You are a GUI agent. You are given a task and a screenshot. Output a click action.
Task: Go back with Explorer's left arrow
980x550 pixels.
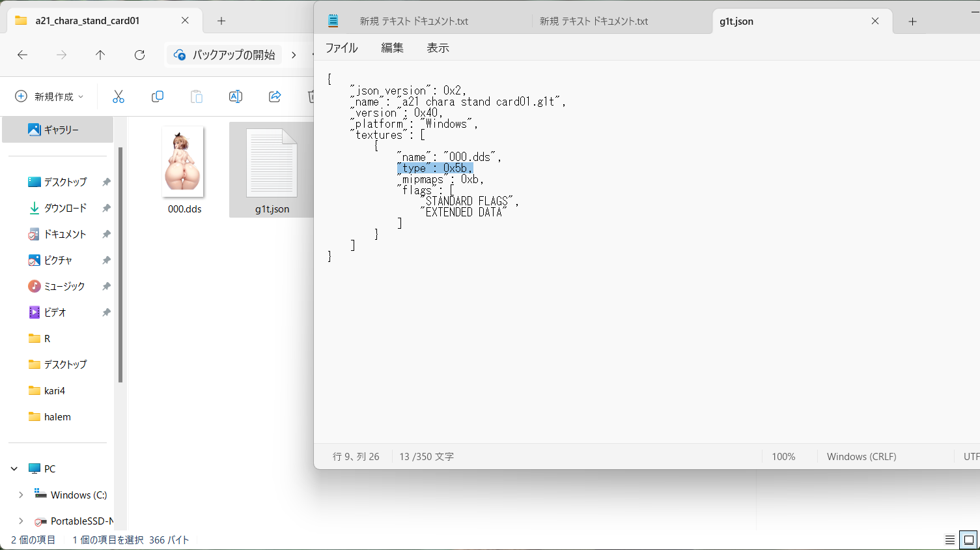pos(22,55)
